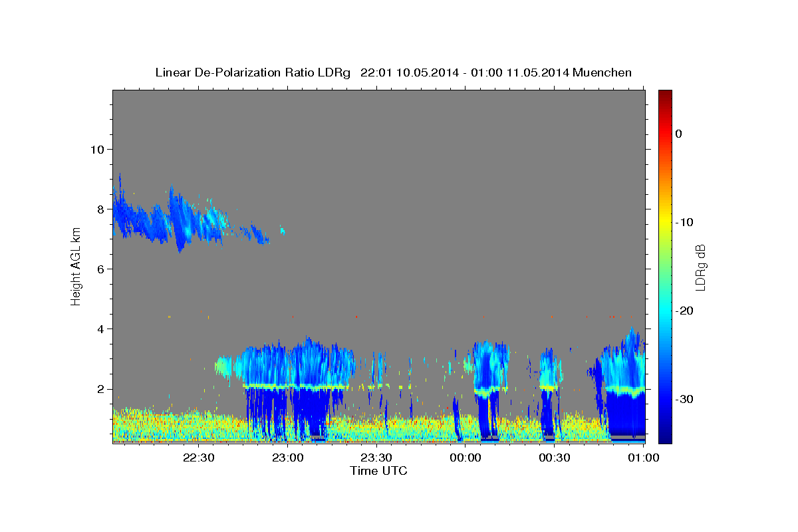The height and width of the screenshot is (532, 798).
Task: Click the 23:30 time tick label
Action: (376, 458)
